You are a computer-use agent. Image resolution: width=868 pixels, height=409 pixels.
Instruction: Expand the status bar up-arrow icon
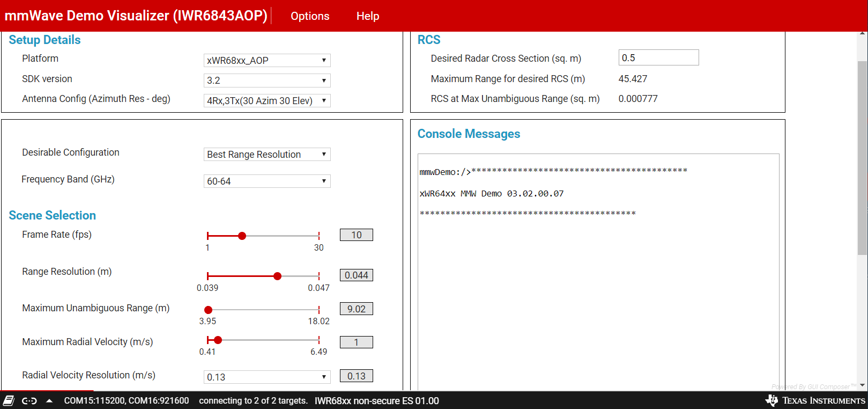coord(49,400)
